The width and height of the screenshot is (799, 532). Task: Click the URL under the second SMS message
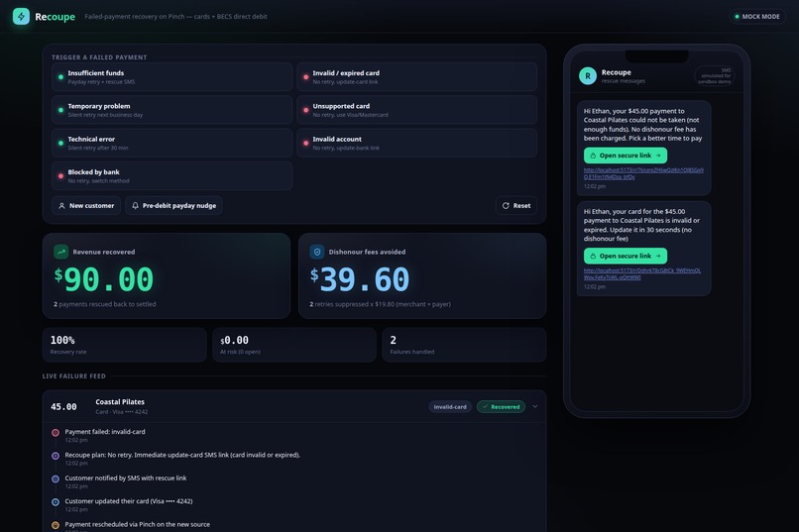[642, 273]
